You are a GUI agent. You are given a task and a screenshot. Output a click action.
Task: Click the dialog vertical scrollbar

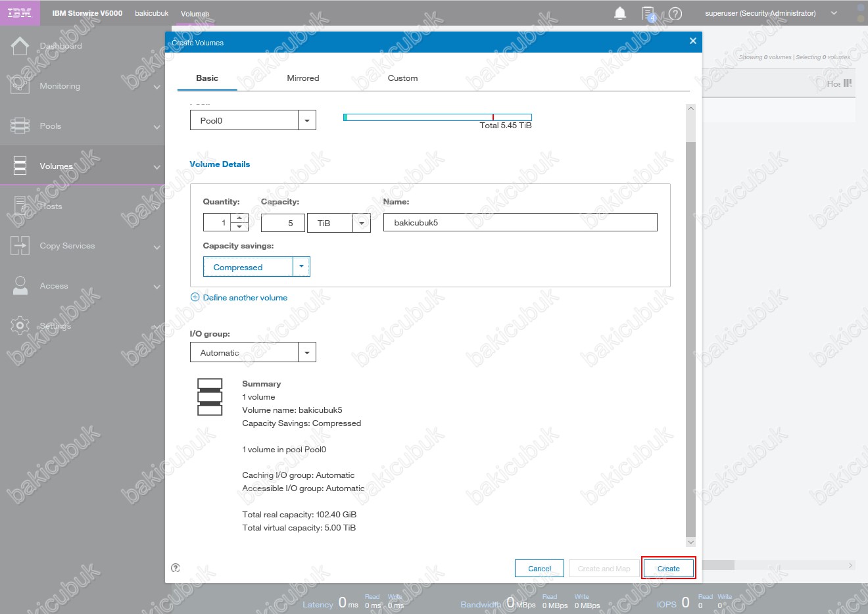click(690, 339)
